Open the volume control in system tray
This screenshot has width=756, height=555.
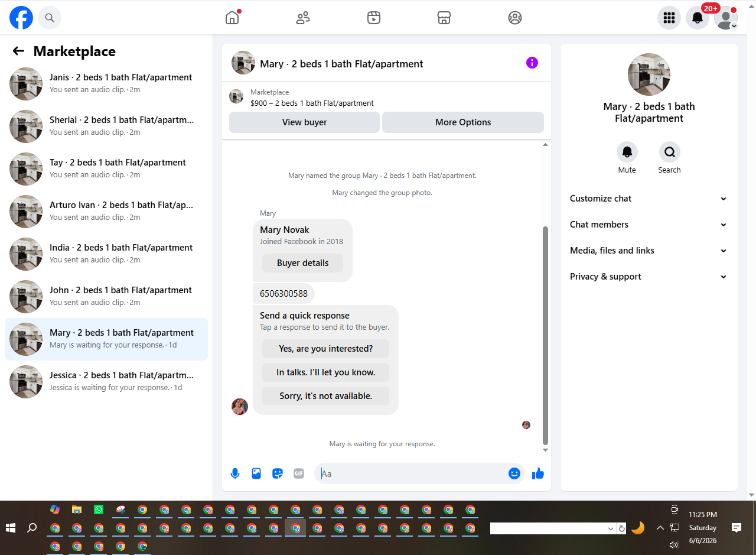pyautogui.click(x=674, y=545)
